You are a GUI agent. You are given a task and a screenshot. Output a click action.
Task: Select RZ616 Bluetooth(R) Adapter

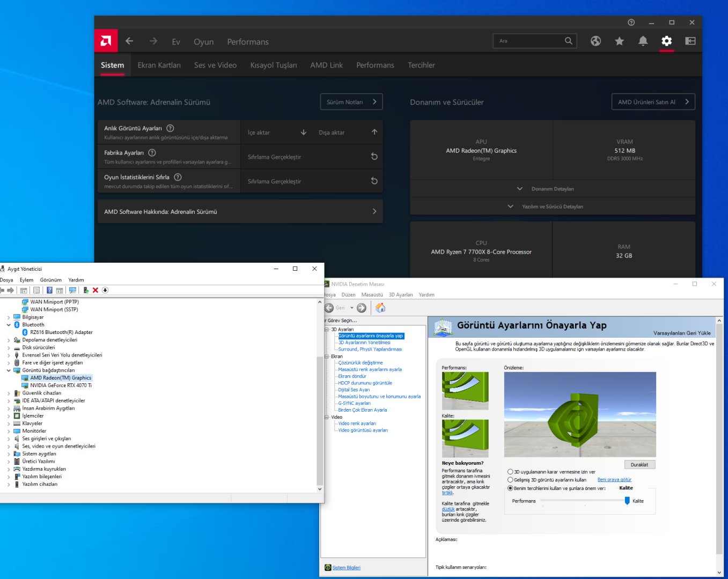point(61,332)
